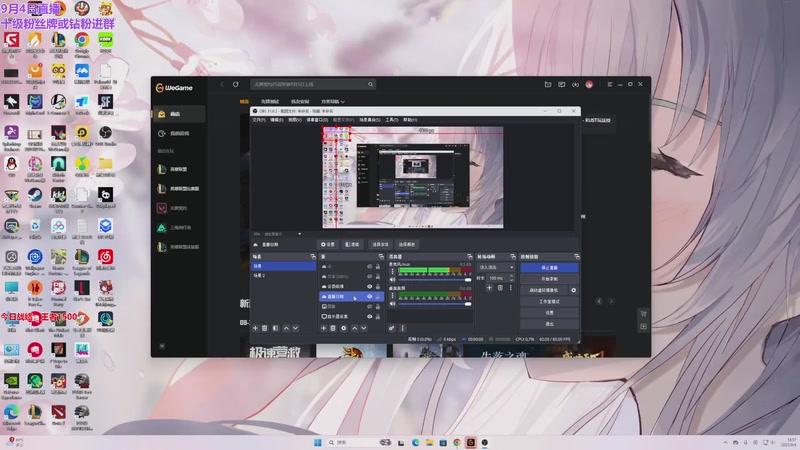
Task: Open source properties gear in Sources toolbar
Action: point(343,328)
